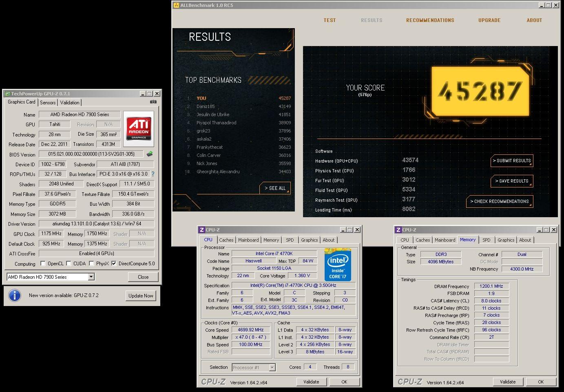Click the Specification field in CPU-Z
Image resolution: width=564 pixels, height=392 pixels.
tap(294, 285)
